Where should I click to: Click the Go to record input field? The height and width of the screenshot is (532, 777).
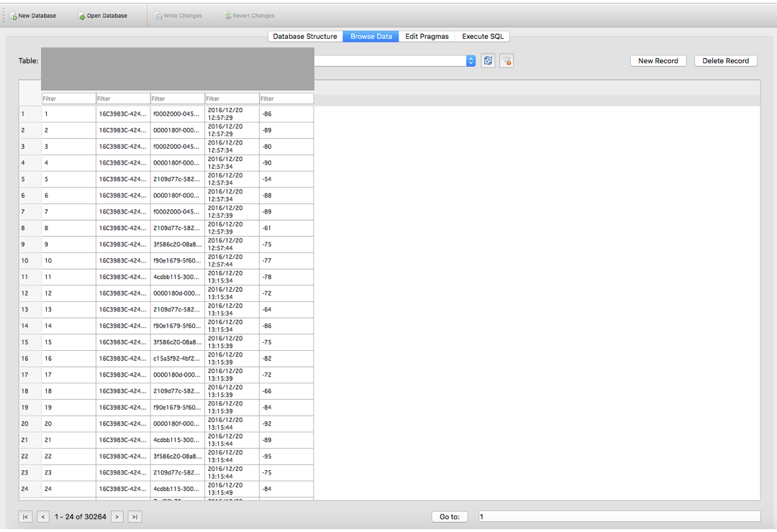(620, 515)
